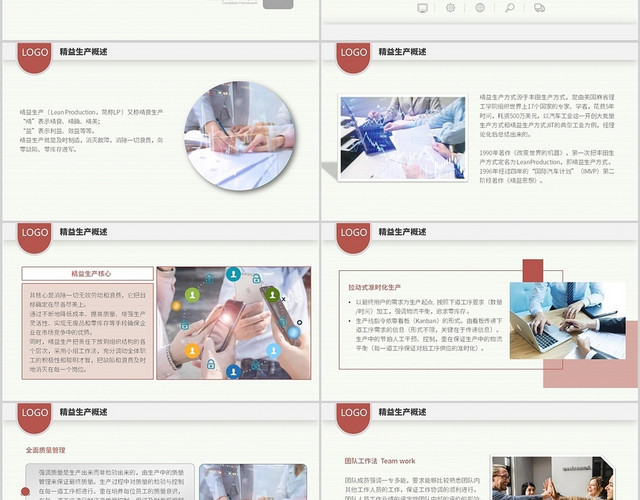Click the 精益生产概述 title on the stock-chart slide
The image size is (640, 500).
tap(402, 52)
